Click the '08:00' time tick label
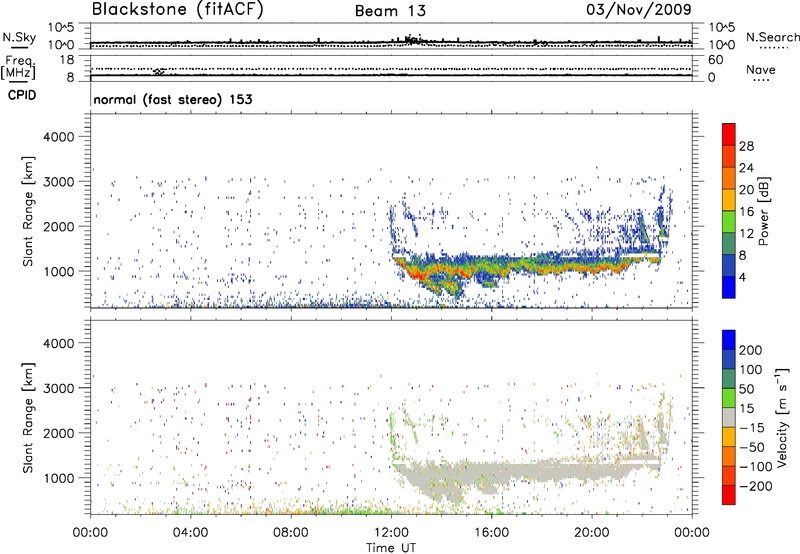Viewport: 800px width, 554px height. tap(291, 533)
